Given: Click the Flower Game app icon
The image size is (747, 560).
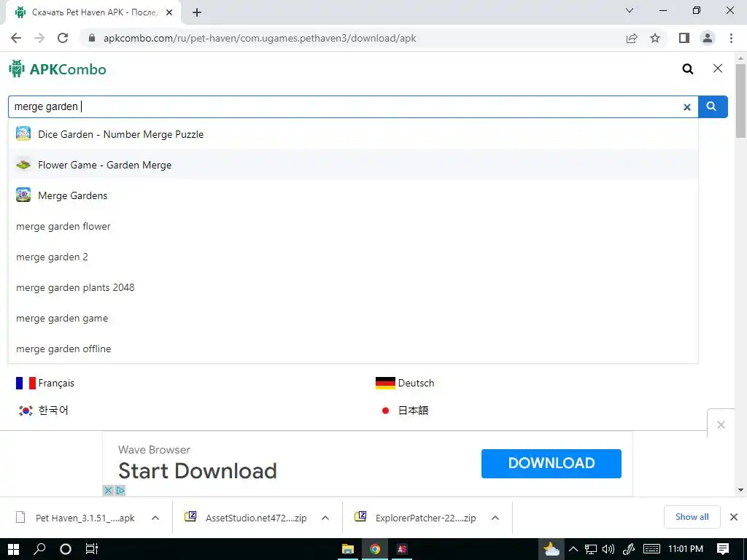Looking at the screenshot, I should [23, 165].
